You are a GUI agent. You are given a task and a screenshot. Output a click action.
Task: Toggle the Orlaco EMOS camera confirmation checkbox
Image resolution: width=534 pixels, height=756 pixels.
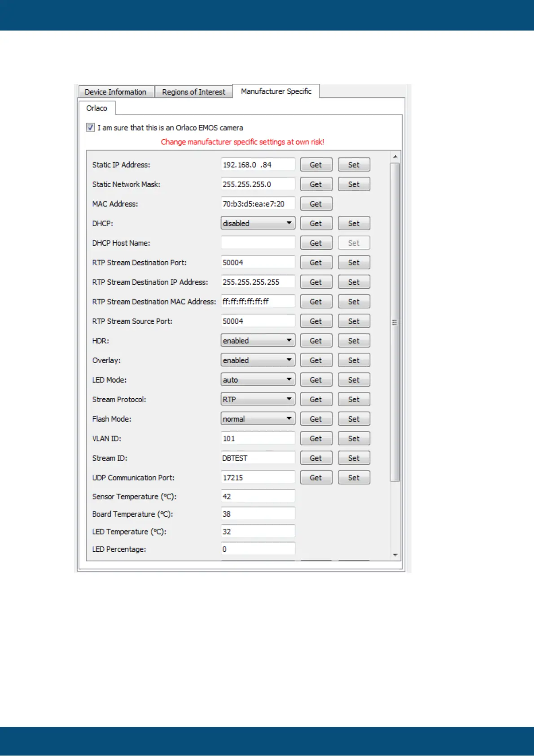(90, 127)
